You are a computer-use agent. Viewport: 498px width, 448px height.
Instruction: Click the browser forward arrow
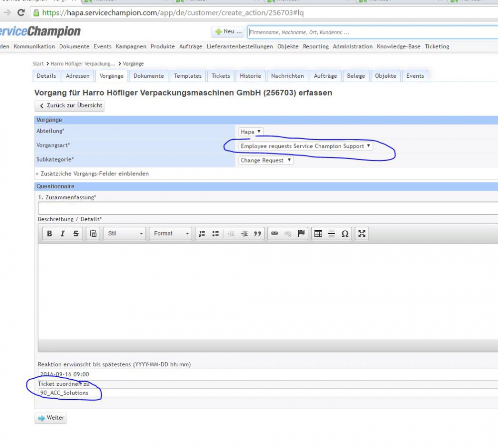[7, 13]
